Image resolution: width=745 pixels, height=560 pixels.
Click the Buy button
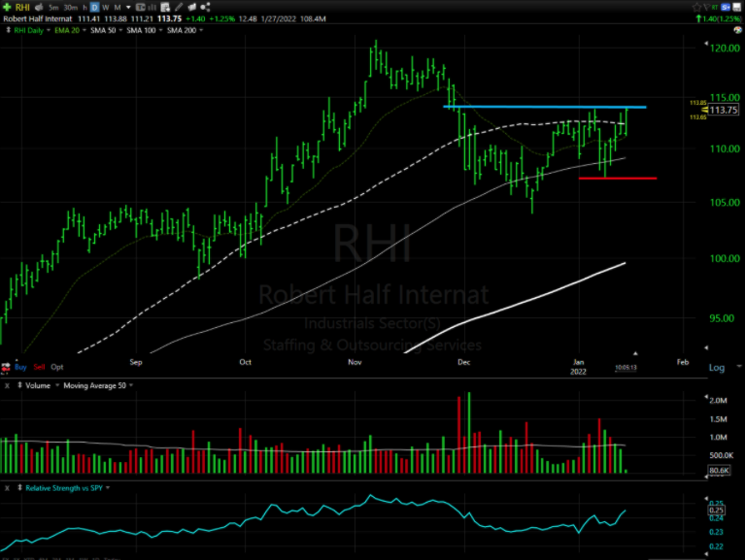20,367
